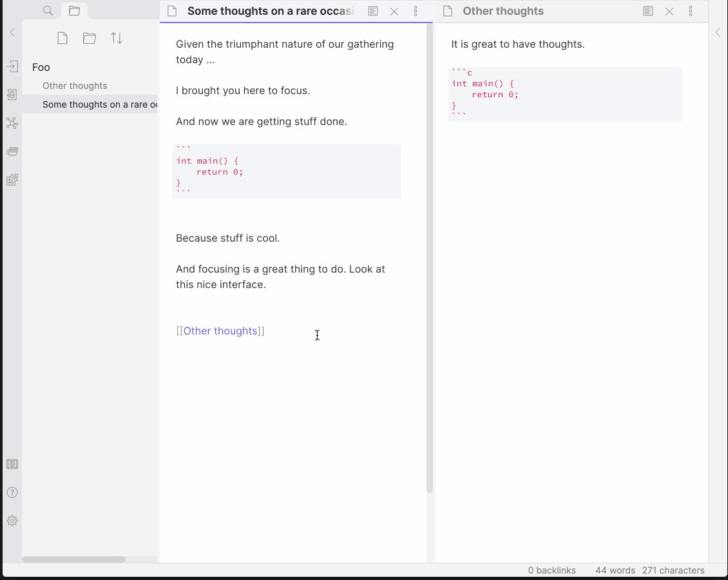Click the 'Some thoughts on a rare occasion' title
The width and height of the screenshot is (728, 580).
(270, 11)
